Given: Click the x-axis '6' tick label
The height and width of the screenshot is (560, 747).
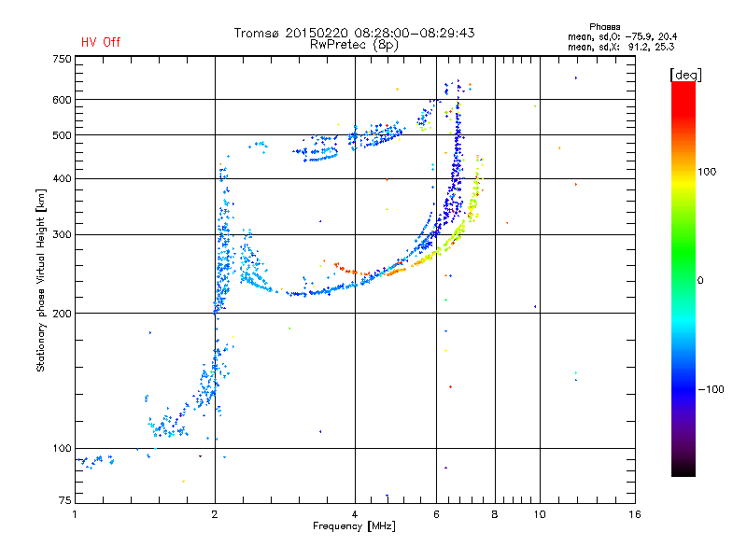Looking at the screenshot, I should tap(436, 514).
